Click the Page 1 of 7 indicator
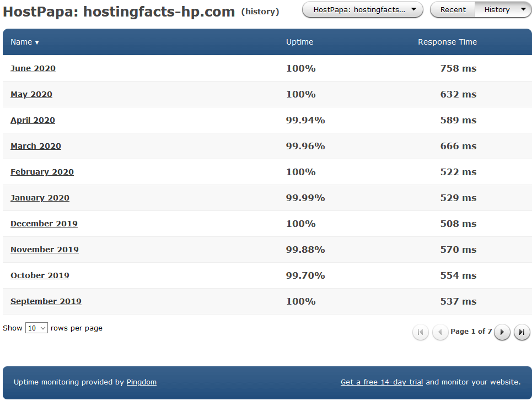532x401 pixels. (x=471, y=331)
